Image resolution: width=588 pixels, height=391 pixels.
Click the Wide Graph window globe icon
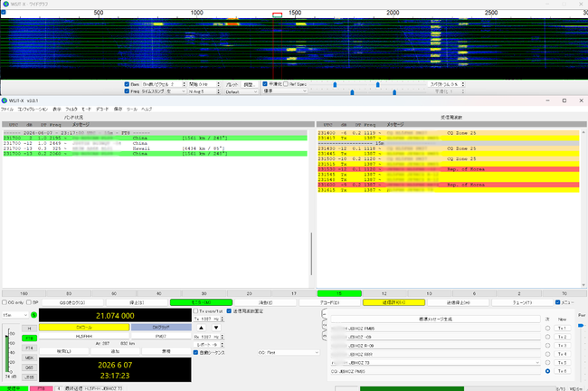coord(6,5)
